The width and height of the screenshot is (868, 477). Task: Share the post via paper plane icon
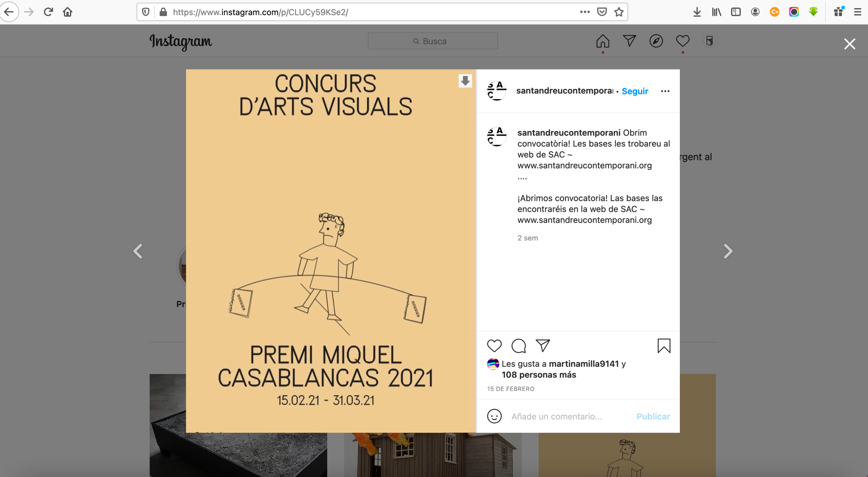click(x=542, y=346)
